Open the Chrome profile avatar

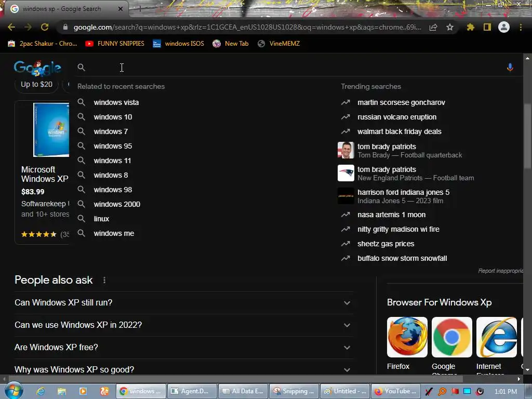point(504,27)
